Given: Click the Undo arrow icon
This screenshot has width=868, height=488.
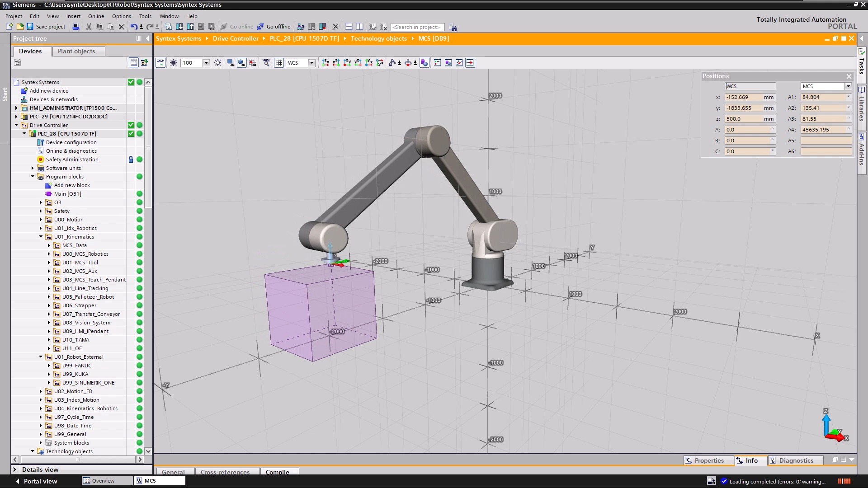Looking at the screenshot, I should (x=133, y=27).
